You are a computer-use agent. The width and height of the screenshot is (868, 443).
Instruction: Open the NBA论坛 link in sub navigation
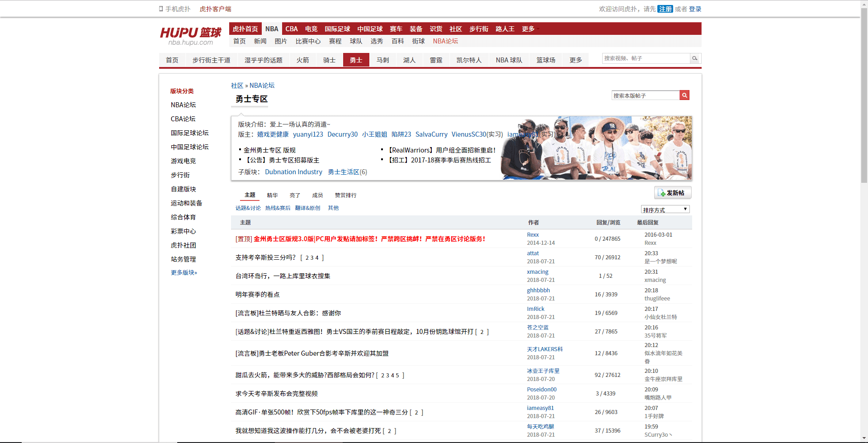445,41
